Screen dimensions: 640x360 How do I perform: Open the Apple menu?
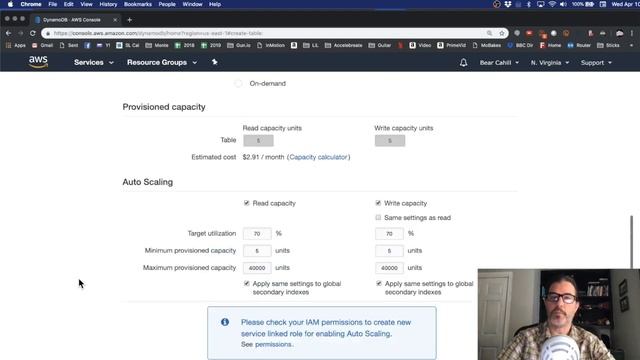pyautogui.click(x=10, y=4)
